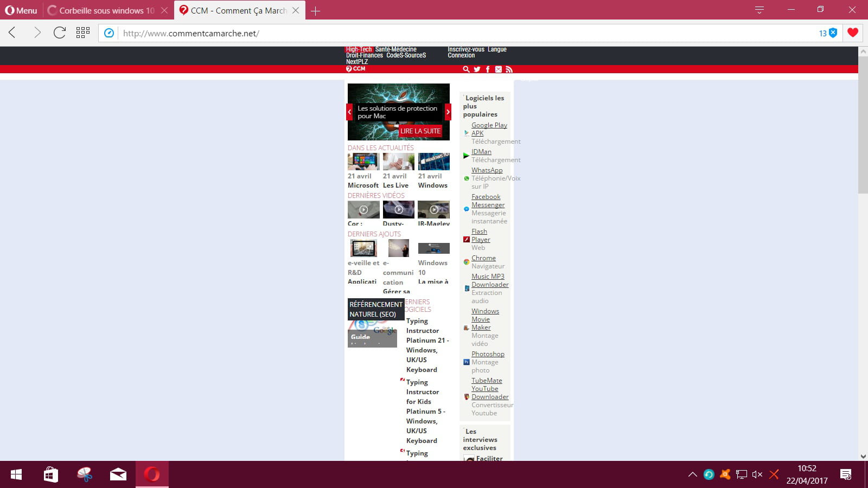Image resolution: width=868 pixels, height=488 pixels.
Task: Open TubeMate YouTube Downloader link
Action: point(490,389)
